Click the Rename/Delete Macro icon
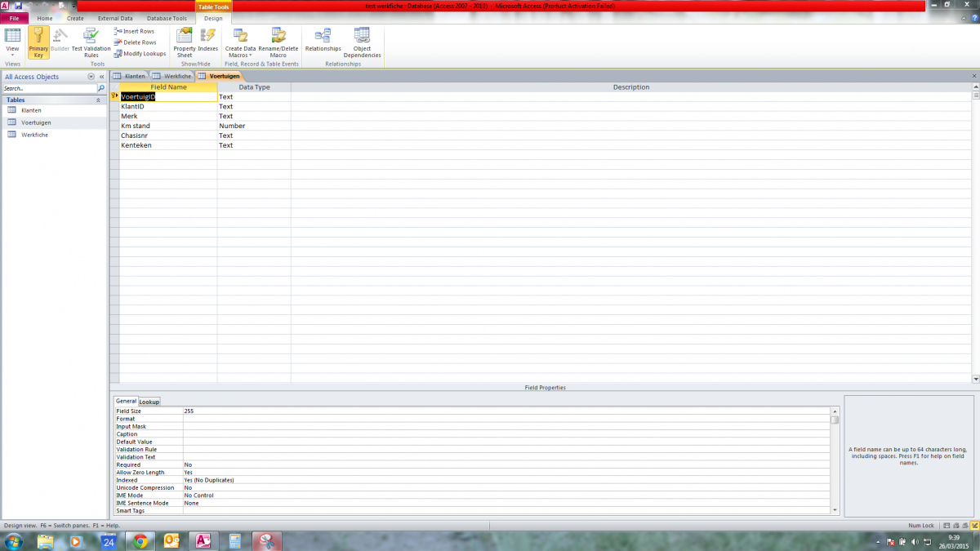This screenshot has height=551, width=980. (278, 35)
